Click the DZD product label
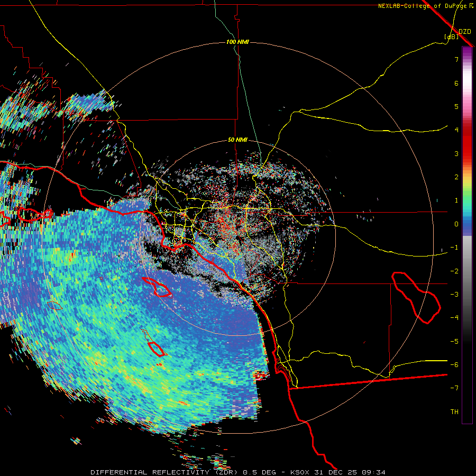The width and height of the screenshot is (476, 476). (465, 32)
